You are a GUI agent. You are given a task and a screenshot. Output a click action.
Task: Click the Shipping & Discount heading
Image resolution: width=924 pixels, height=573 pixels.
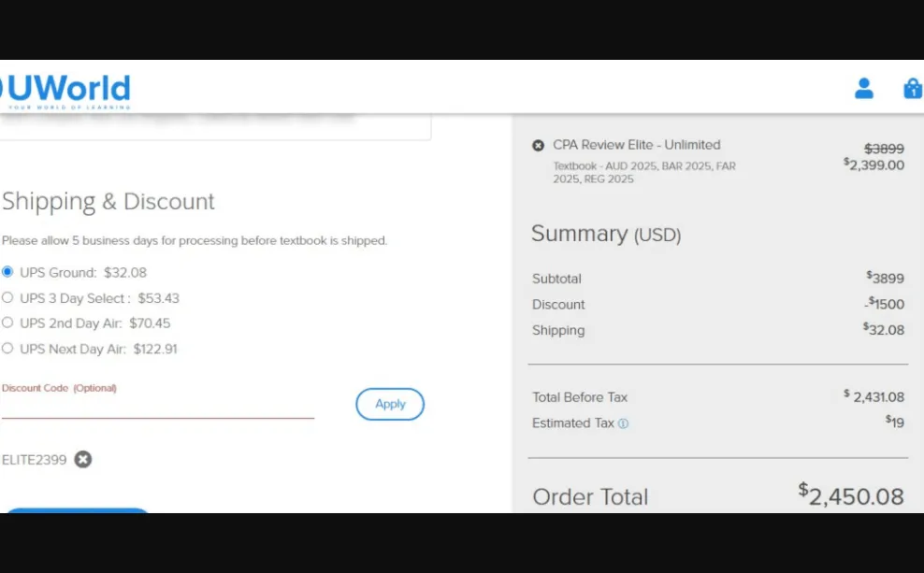pos(108,201)
